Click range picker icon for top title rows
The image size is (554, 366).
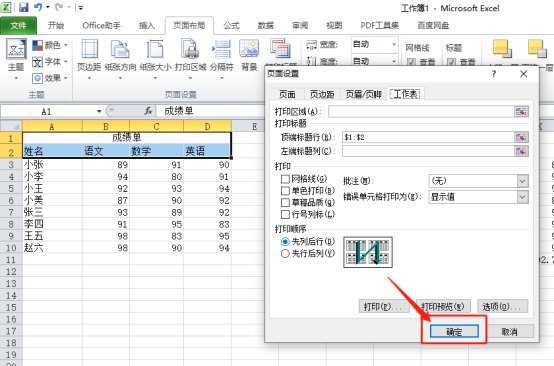(x=521, y=137)
